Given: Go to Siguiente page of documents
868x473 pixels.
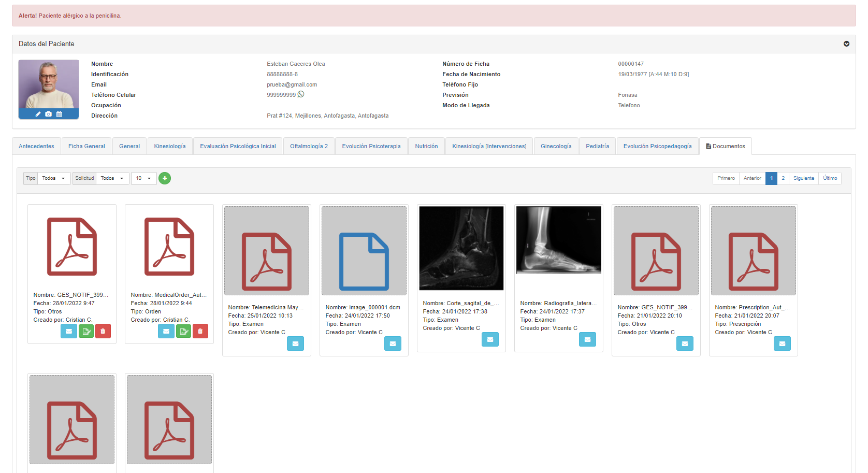Looking at the screenshot, I should point(803,178).
